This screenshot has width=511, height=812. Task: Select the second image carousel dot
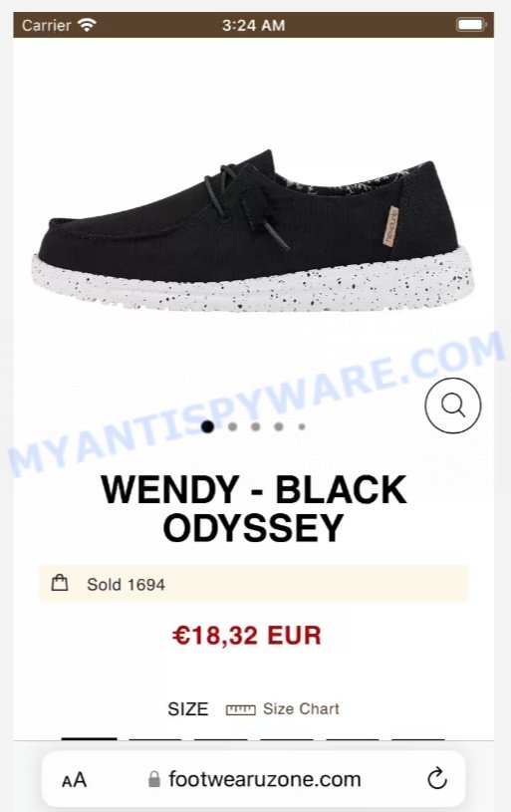pyautogui.click(x=232, y=426)
